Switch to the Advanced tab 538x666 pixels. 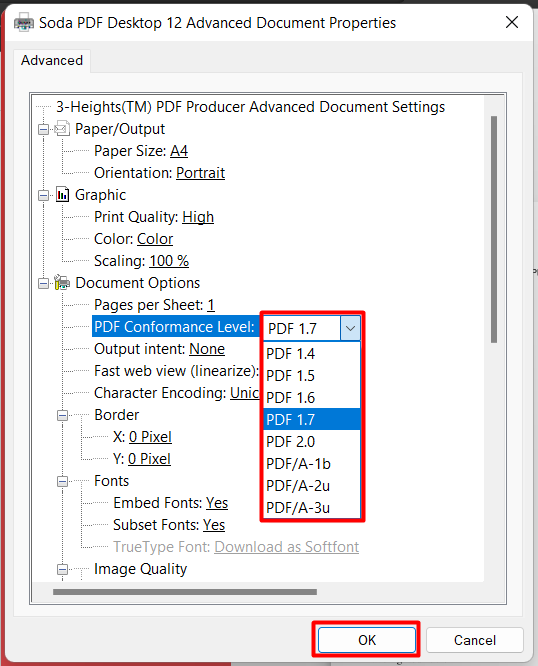52,60
